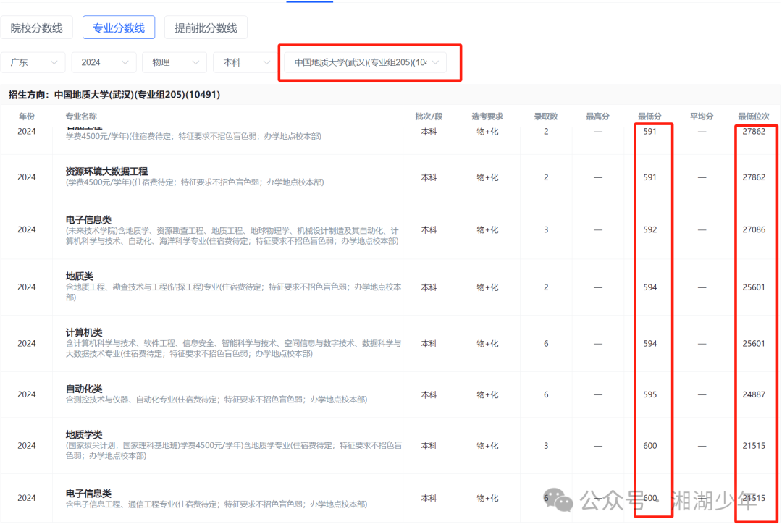Screen dimensions: 782x532
Task: Click 物+化 requirement in the 自动化类 row
Action: pos(487,394)
